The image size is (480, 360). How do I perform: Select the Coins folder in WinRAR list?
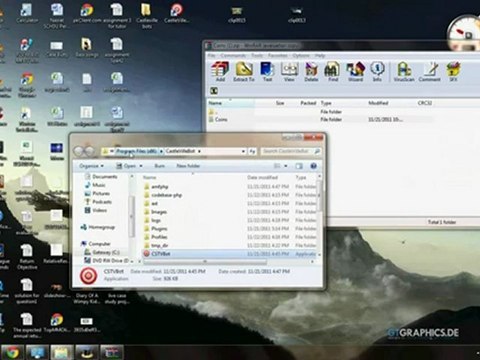pyautogui.click(x=221, y=119)
